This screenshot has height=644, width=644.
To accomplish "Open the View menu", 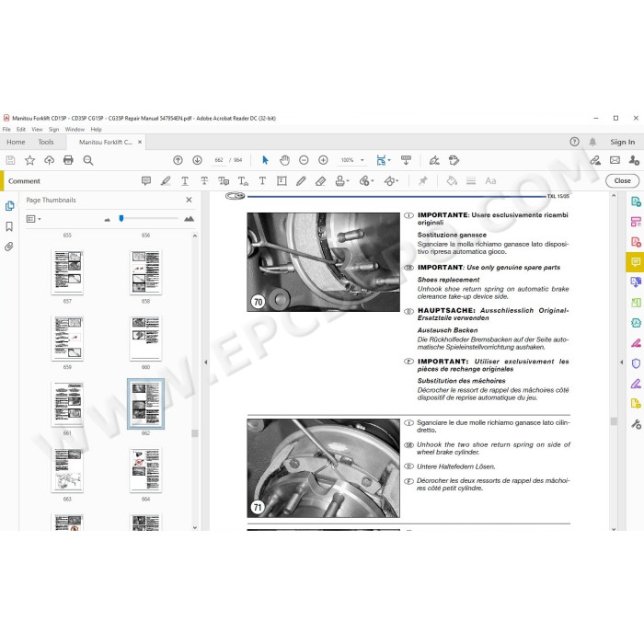I will point(37,130).
